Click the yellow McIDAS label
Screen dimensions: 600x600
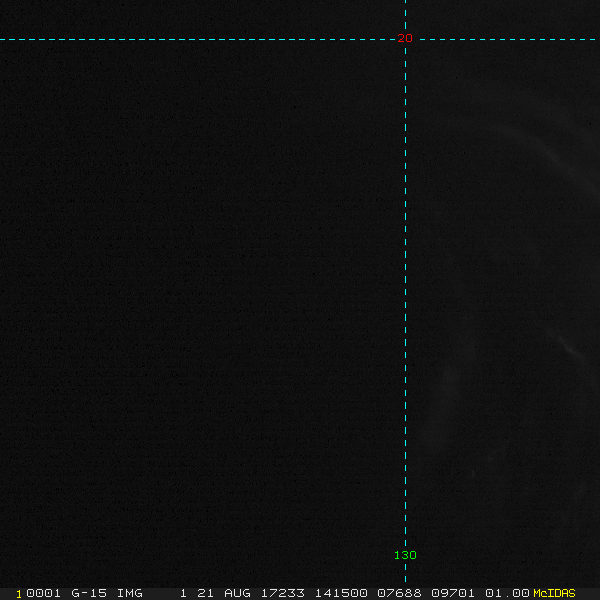point(554,593)
